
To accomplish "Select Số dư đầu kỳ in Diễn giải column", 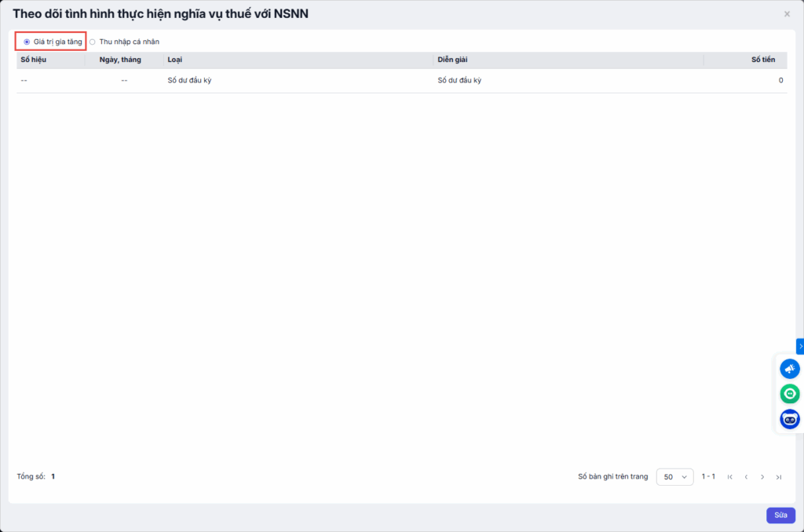I will click(459, 81).
